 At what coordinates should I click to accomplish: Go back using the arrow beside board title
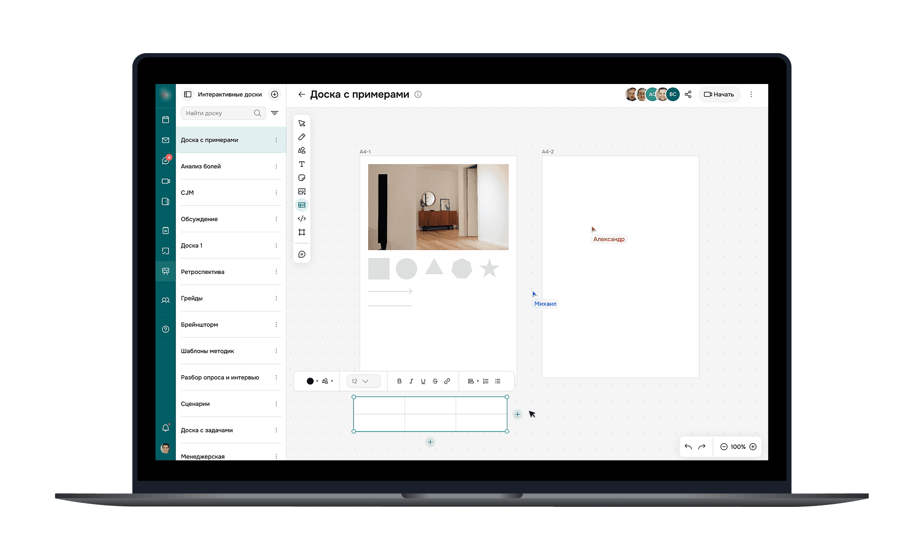pos(302,95)
